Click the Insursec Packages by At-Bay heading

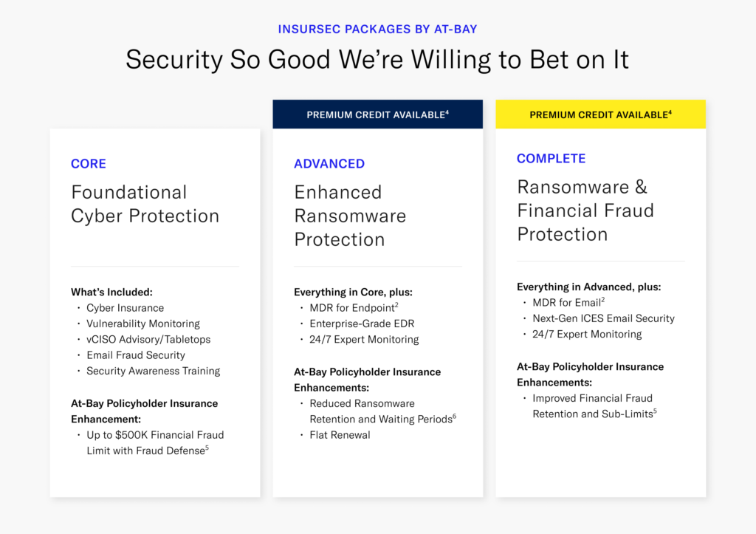click(377, 30)
